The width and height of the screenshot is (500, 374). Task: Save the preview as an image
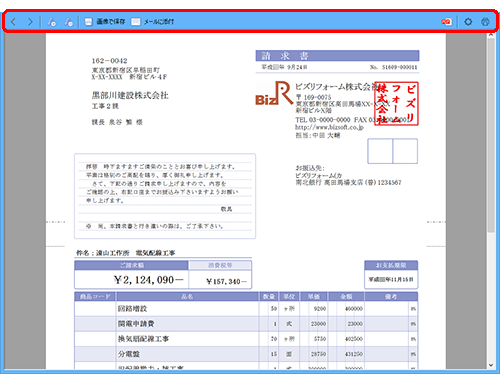point(105,22)
